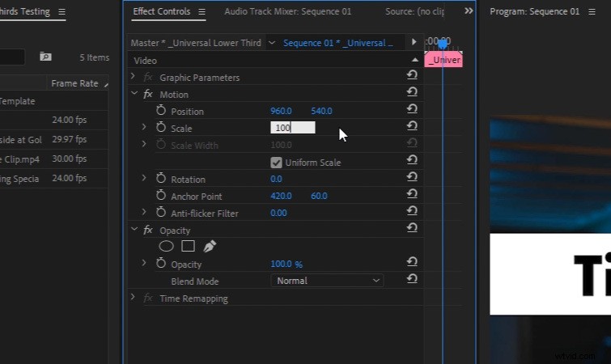The image size is (611, 364).
Task: Select the Clip.mp4 30.00 fps row
Action: tap(53, 159)
